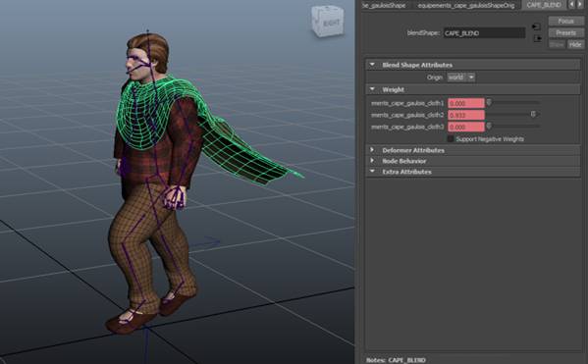This screenshot has height=364, width=588.
Task: Click the cape_gaulois_cloth1 weight value field
Action: click(466, 103)
